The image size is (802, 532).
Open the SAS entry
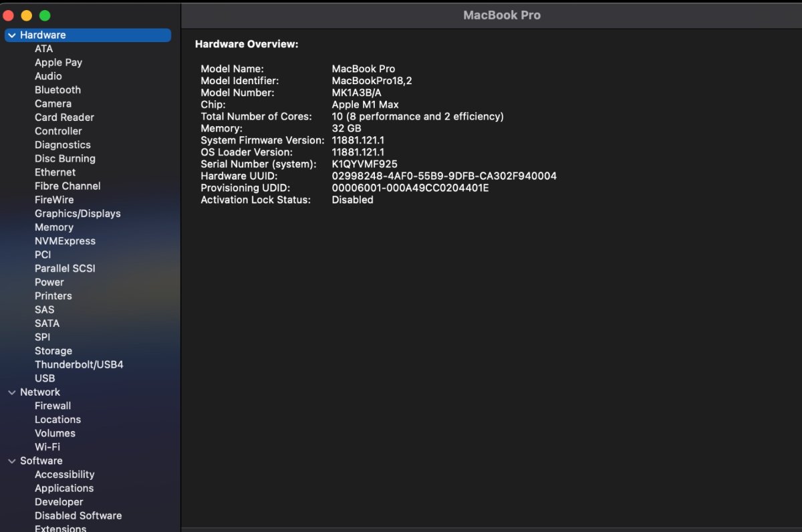pyautogui.click(x=44, y=309)
